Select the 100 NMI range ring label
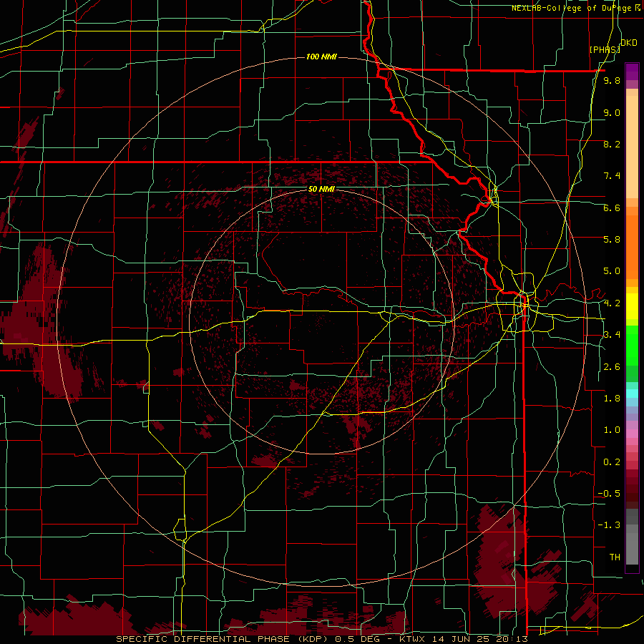 pyautogui.click(x=321, y=57)
